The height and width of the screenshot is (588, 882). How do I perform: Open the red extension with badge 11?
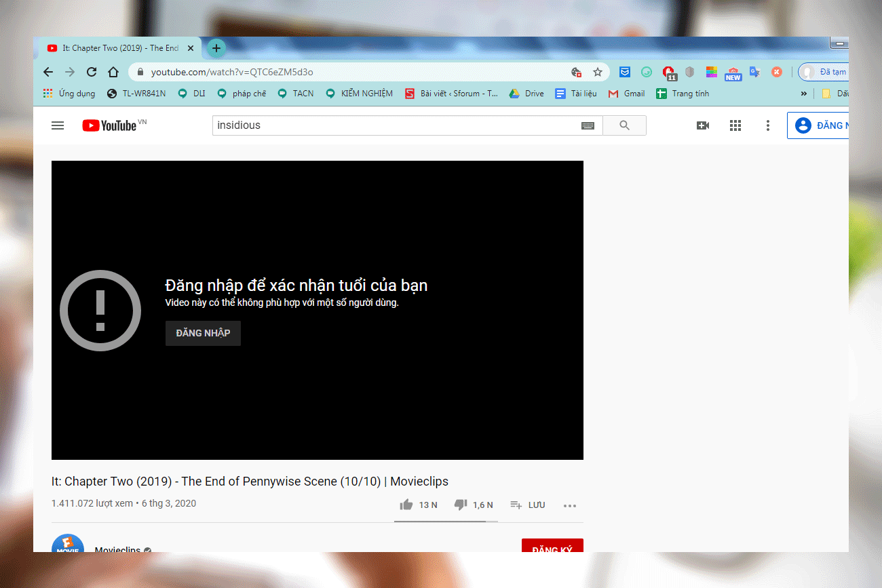tap(669, 73)
